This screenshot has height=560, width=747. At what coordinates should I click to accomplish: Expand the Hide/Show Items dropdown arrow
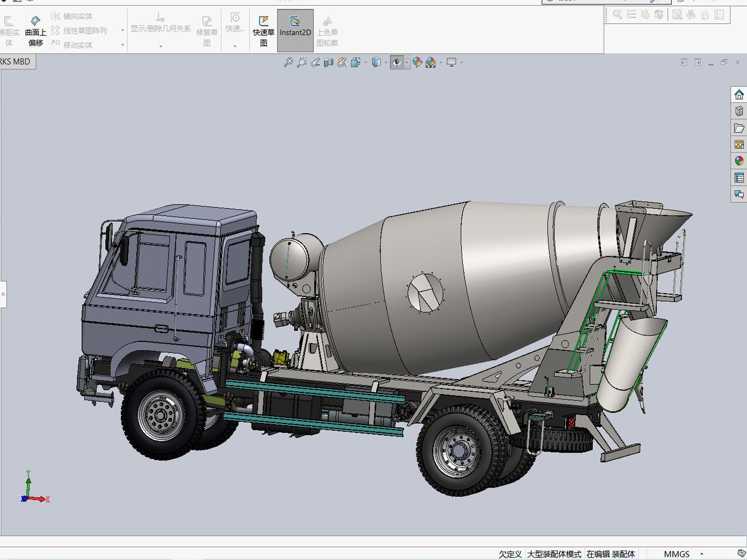(x=407, y=63)
